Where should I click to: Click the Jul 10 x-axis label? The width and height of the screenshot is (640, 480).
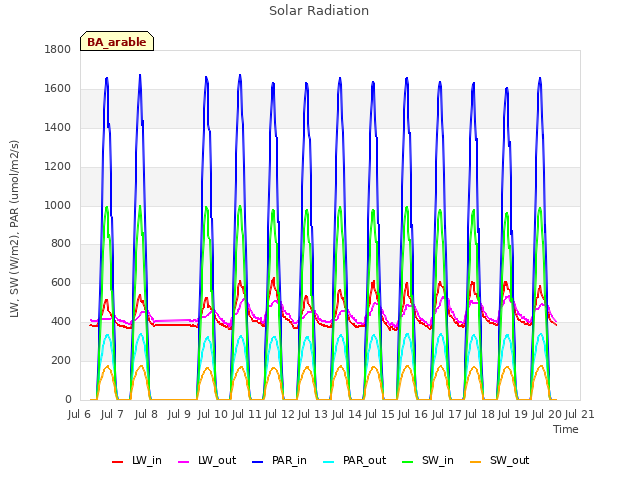pos(213,415)
